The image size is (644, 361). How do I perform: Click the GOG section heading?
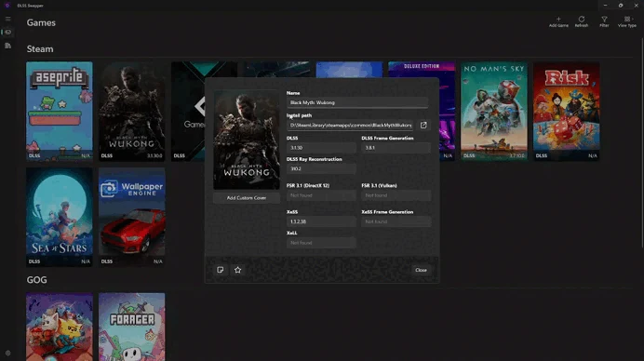(x=36, y=280)
